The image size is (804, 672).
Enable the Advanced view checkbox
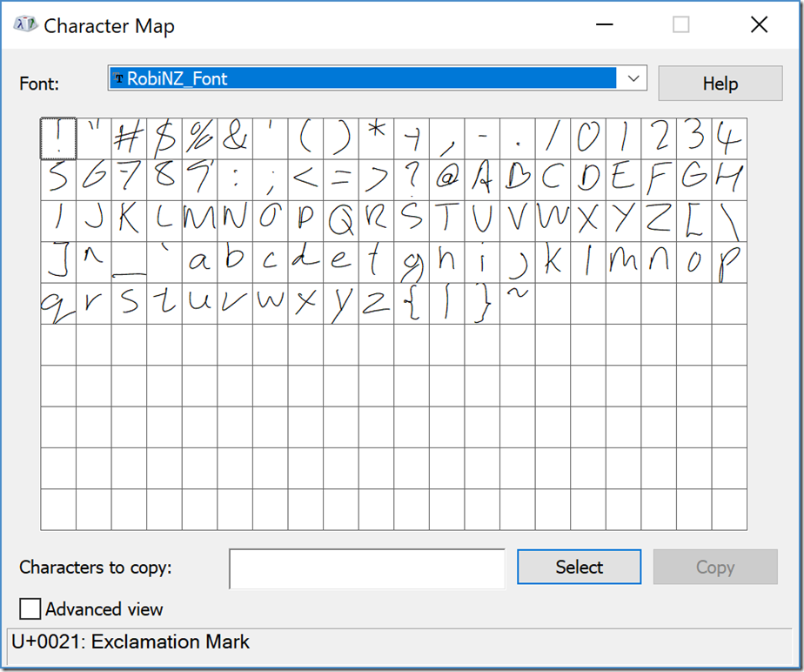point(30,608)
